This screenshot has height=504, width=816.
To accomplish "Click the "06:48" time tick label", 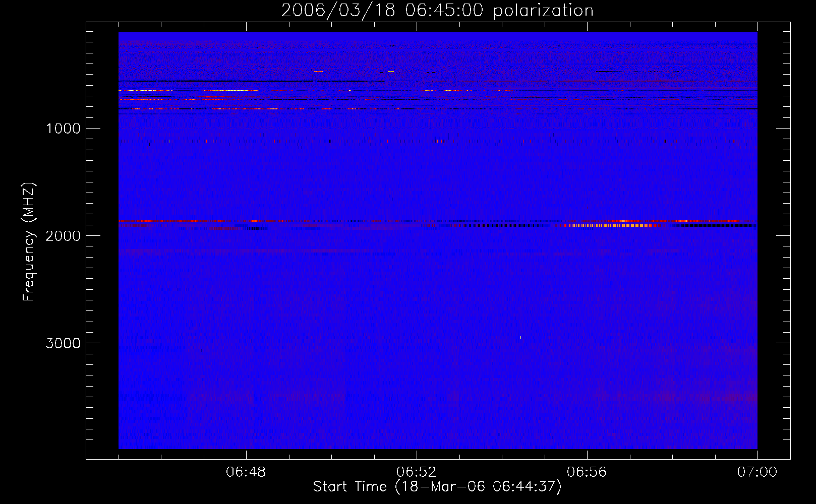I will coord(246,472).
